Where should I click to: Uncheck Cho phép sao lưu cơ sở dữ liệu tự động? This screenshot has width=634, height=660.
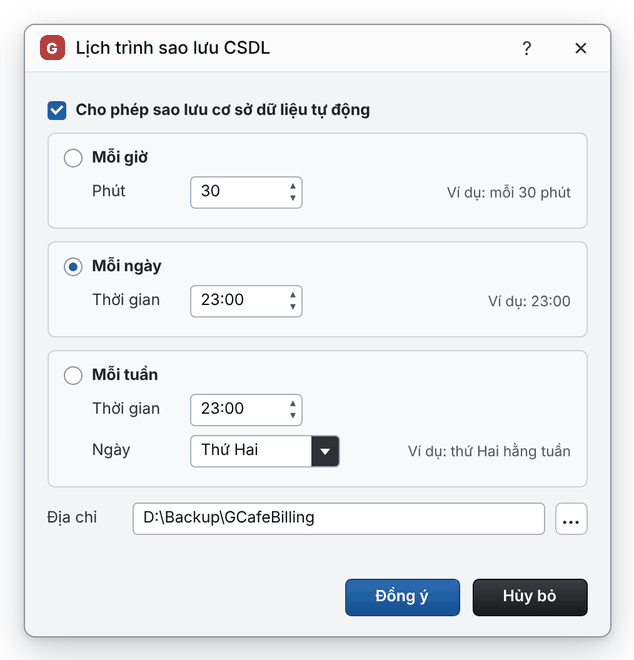(57, 110)
